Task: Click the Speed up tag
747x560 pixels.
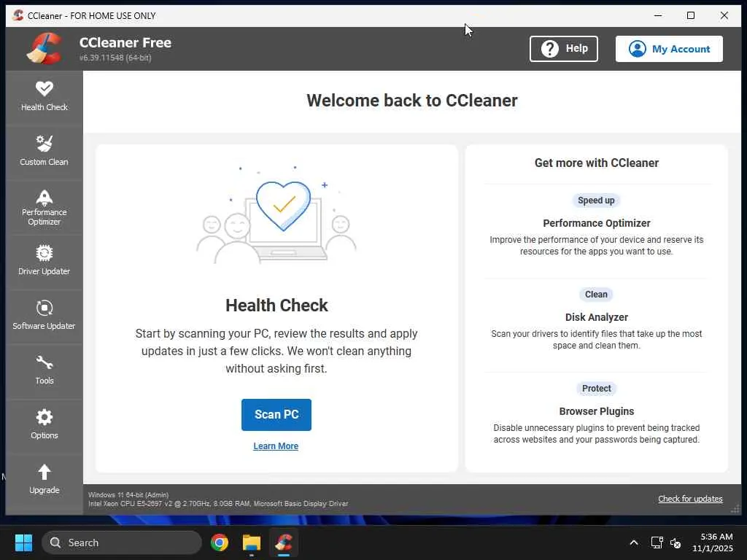Action: [x=596, y=201]
